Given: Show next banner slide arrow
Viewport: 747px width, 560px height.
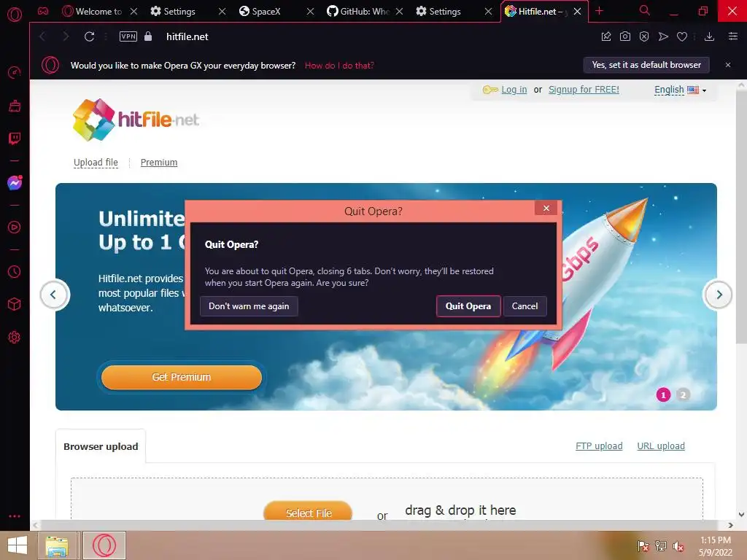Looking at the screenshot, I should [719, 295].
